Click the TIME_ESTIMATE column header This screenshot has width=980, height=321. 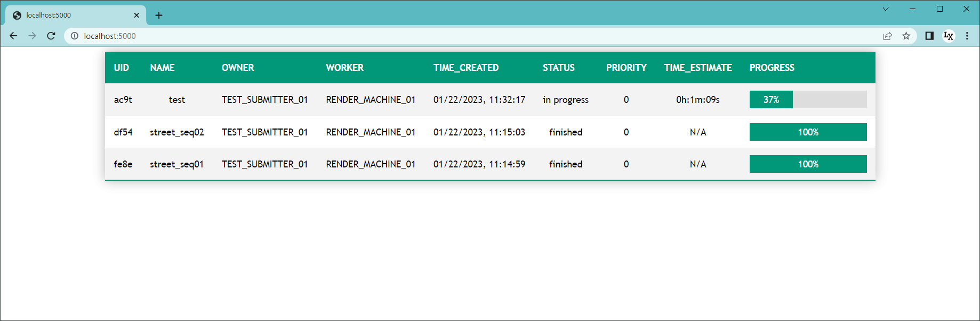coord(698,68)
